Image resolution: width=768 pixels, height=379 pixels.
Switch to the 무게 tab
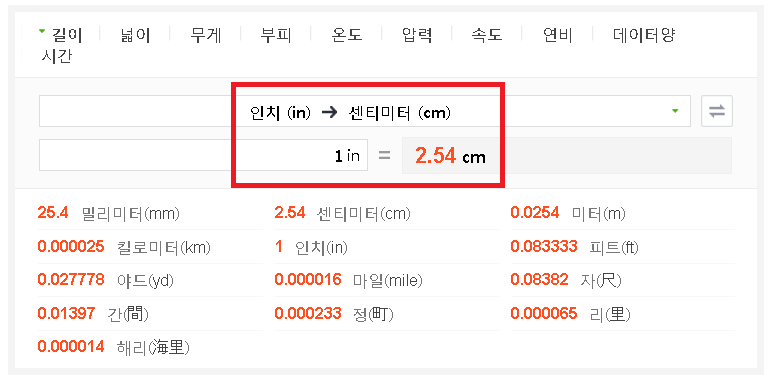coord(206,35)
